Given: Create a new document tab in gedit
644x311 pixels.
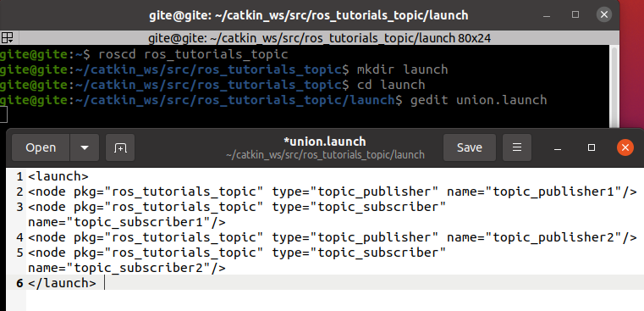Looking at the screenshot, I should pyautogui.click(x=120, y=147).
